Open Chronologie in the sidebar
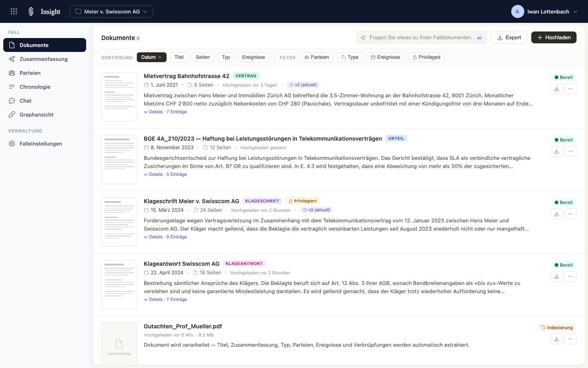588x368 pixels. pyautogui.click(x=45, y=87)
